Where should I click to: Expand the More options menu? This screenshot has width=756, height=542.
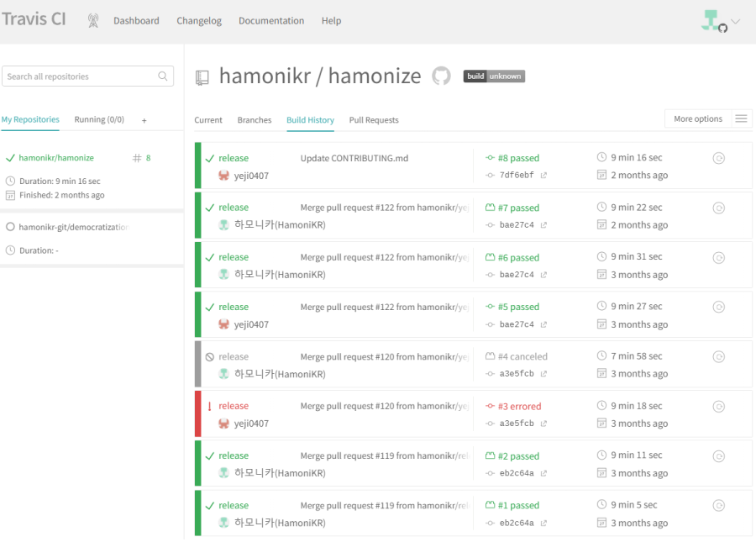[x=707, y=119]
